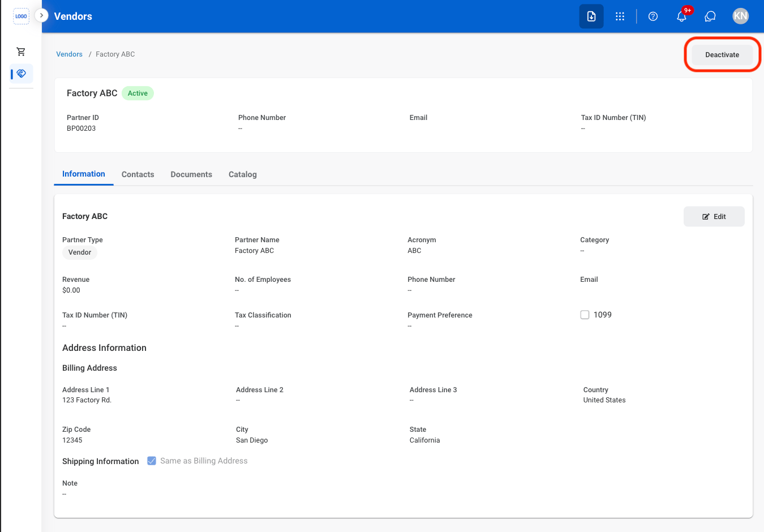Go to the Vendors breadcrumb link
The image size is (764, 532).
click(x=69, y=54)
